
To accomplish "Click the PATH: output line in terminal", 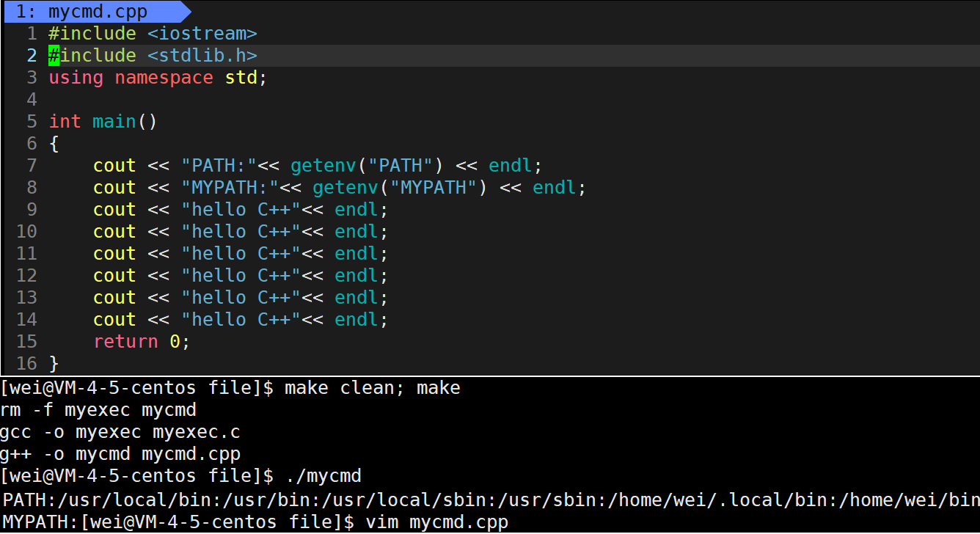I will point(490,500).
